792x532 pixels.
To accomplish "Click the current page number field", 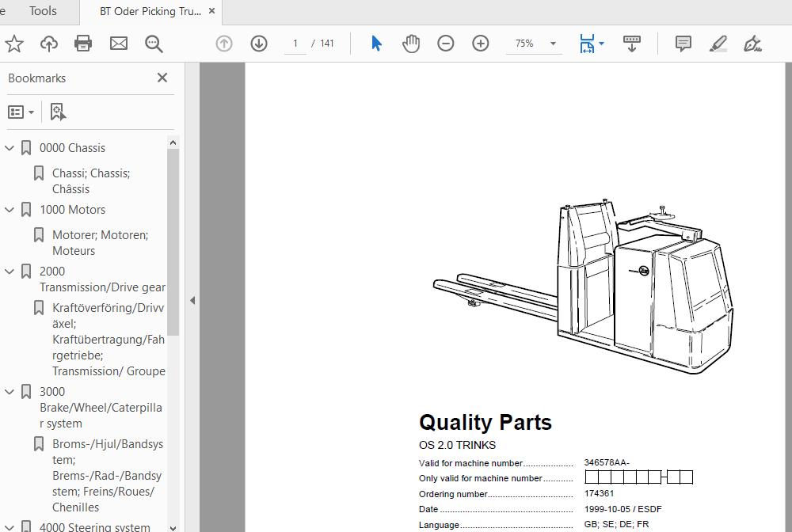I will (295, 44).
